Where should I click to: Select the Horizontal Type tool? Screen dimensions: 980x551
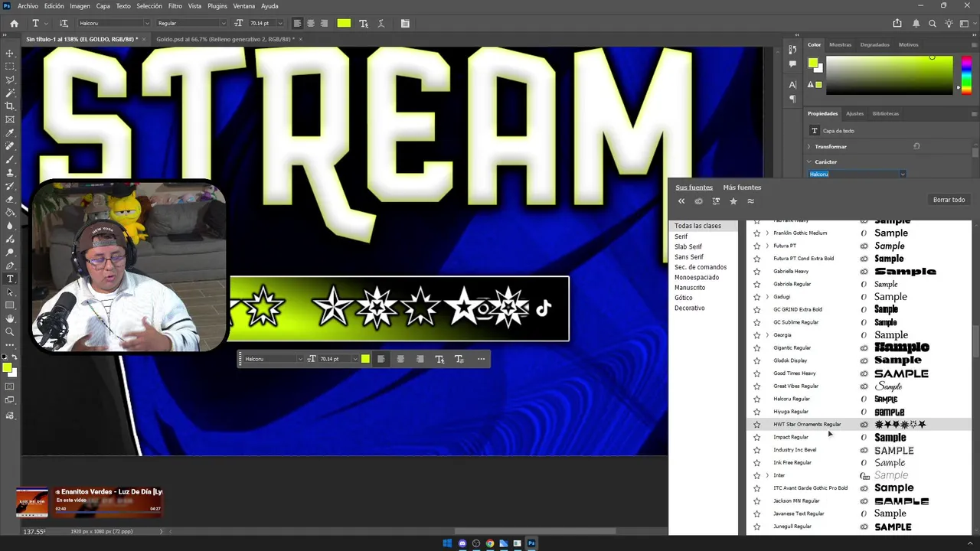(10, 279)
